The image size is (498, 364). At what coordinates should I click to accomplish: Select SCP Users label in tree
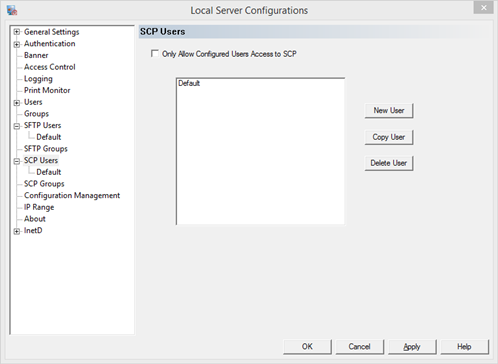41,160
